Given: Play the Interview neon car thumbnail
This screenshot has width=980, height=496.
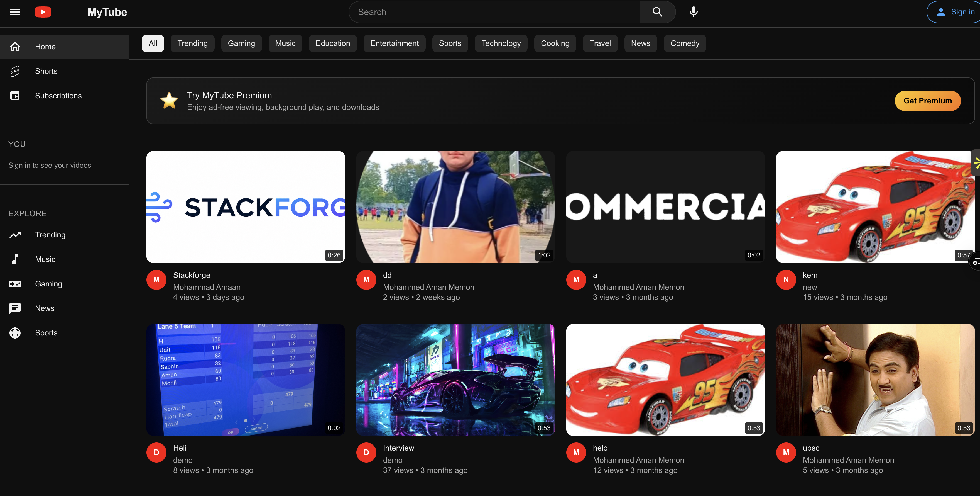Looking at the screenshot, I should click(x=456, y=380).
